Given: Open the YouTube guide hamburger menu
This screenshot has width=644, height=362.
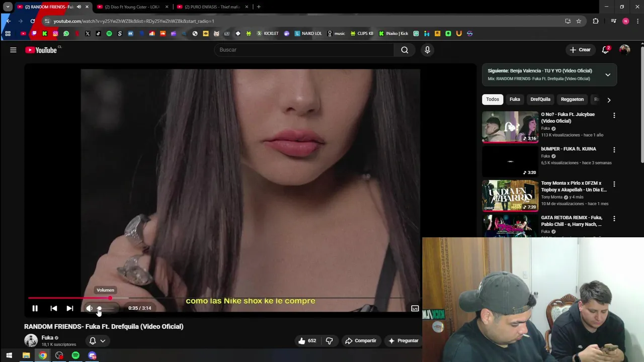Looking at the screenshot, I should click(13, 50).
